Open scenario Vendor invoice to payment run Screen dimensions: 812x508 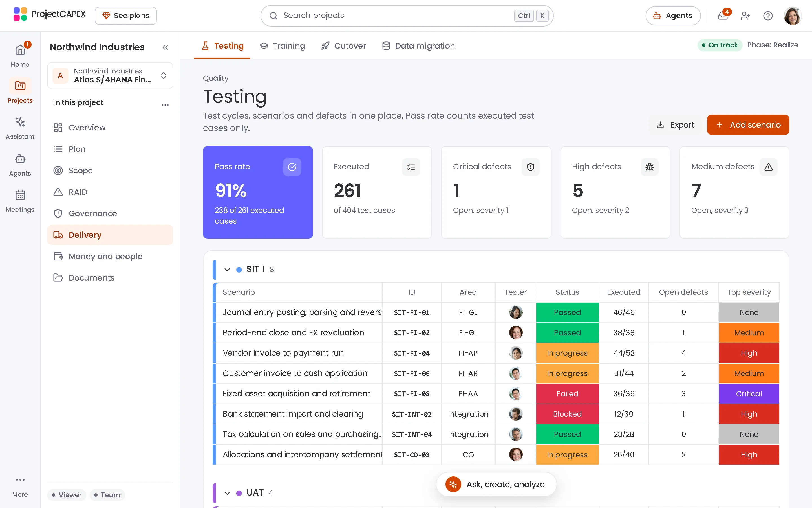point(283,353)
